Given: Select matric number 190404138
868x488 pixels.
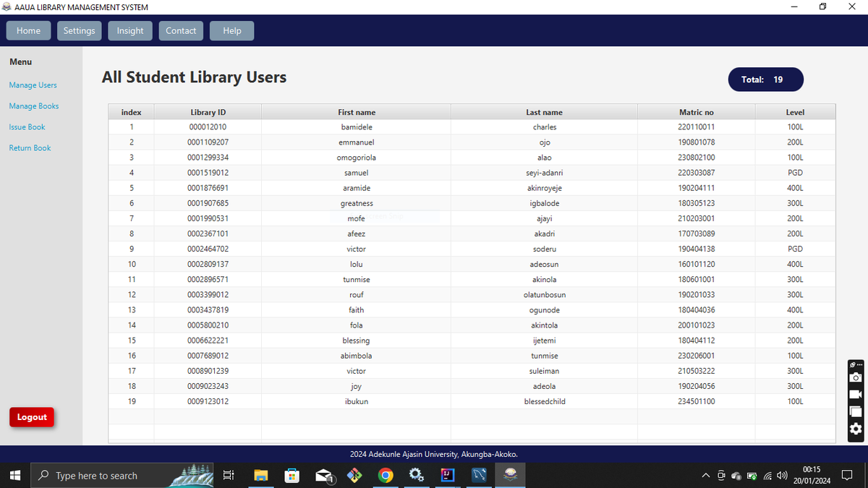Looking at the screenshot, I should tap(697, 249).
